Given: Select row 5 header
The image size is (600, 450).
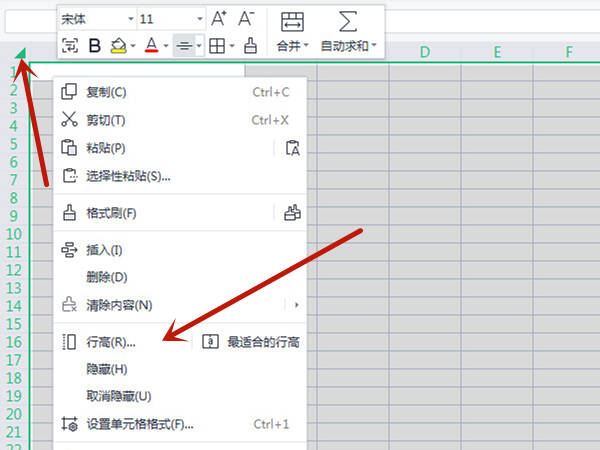Looking at the screenshot, I should (14, 144).
